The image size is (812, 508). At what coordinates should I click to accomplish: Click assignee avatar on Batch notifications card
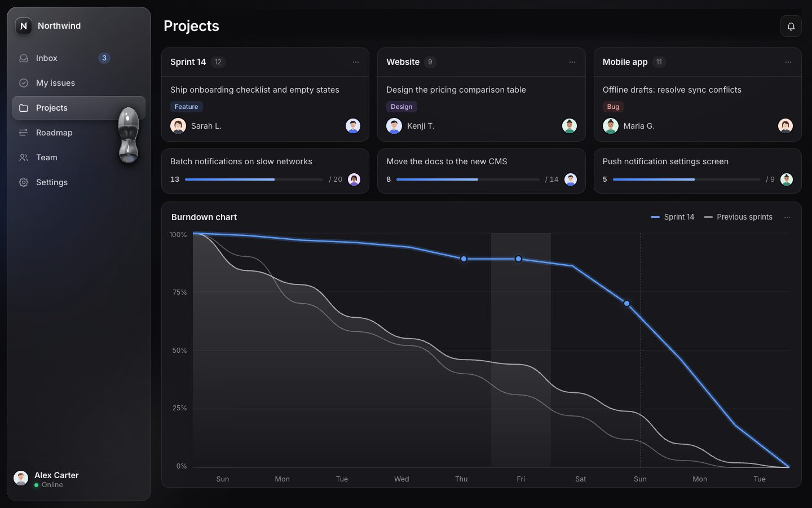pyautogui.click(x=354, y=179)
